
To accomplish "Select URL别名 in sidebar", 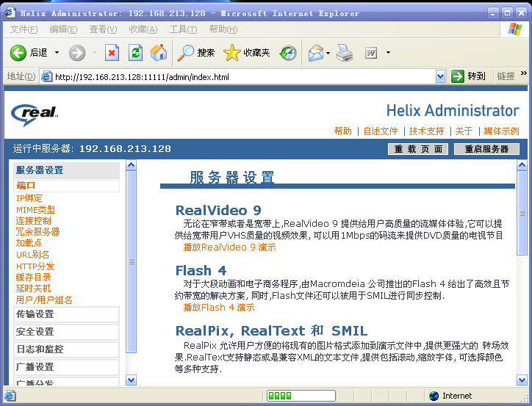I will pos(32,255).
